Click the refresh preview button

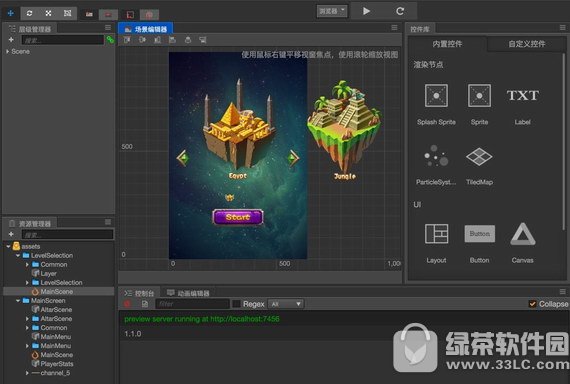400,11
